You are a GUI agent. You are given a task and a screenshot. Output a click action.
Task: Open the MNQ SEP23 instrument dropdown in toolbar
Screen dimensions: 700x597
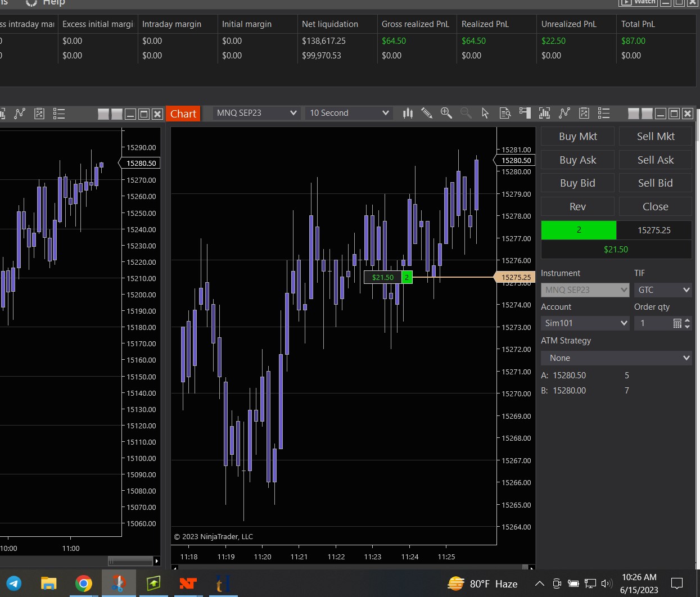(x=256, y=113)
